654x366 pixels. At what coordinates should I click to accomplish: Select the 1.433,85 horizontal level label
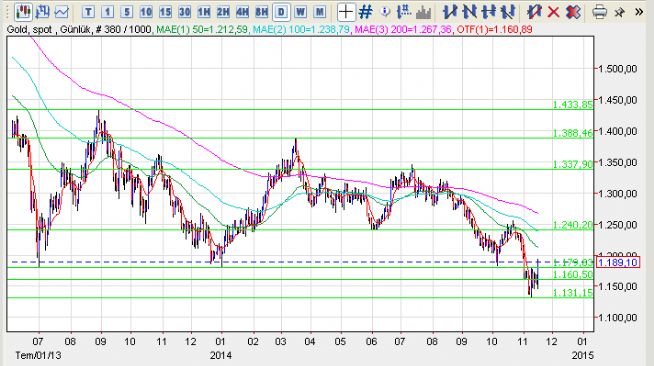click(573, 105)
